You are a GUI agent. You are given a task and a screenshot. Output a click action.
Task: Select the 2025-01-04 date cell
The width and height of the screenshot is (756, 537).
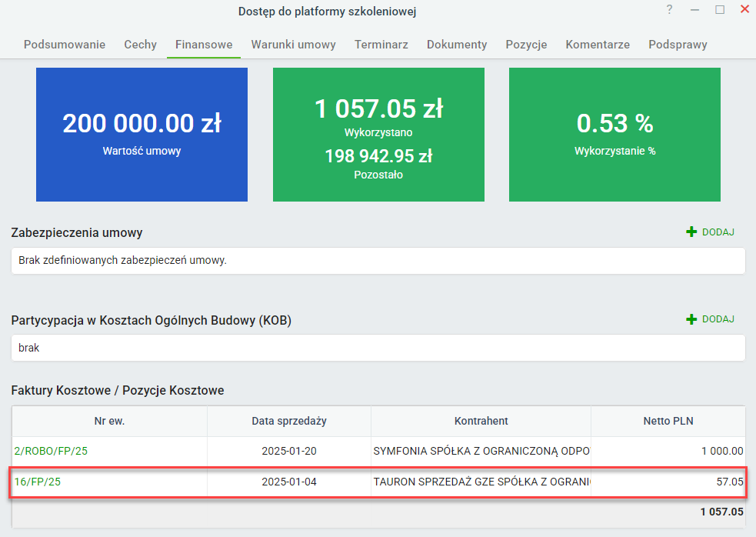289,482
